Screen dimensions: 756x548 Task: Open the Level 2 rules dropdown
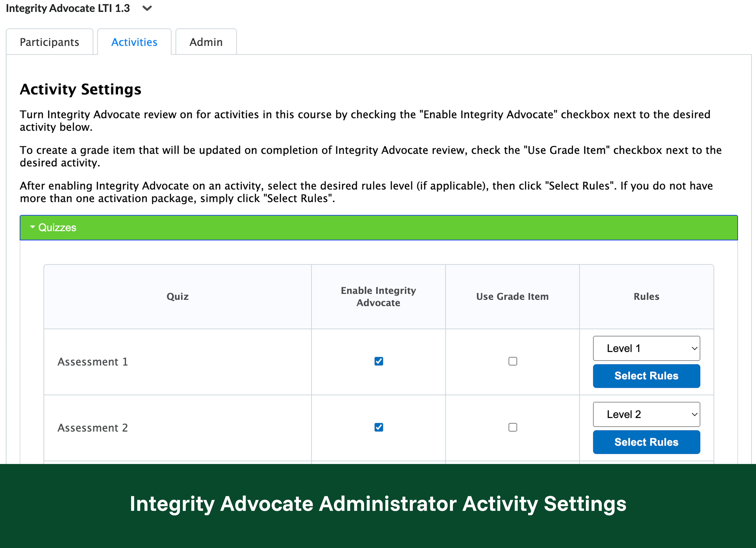click(x=646, y=414)
